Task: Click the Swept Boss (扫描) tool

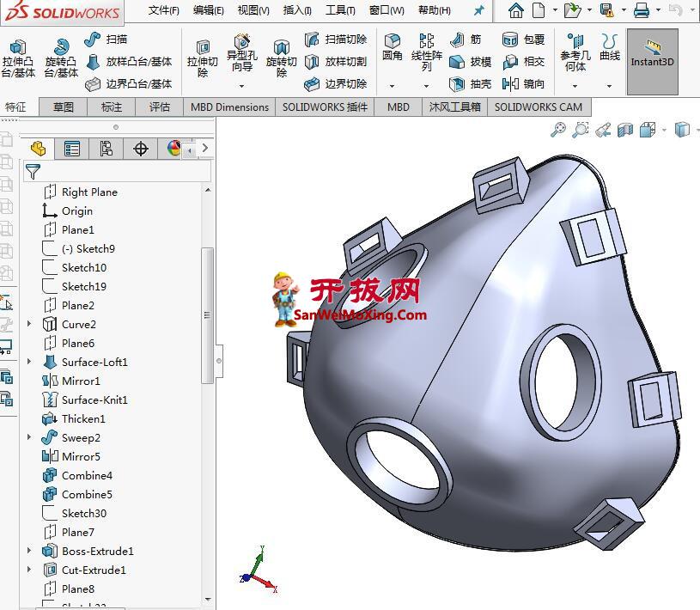Action: coord(106,40)
